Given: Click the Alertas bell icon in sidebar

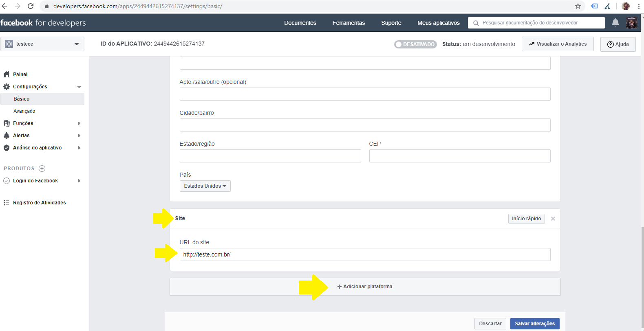Looking at the screenshot, I should 7,136.
